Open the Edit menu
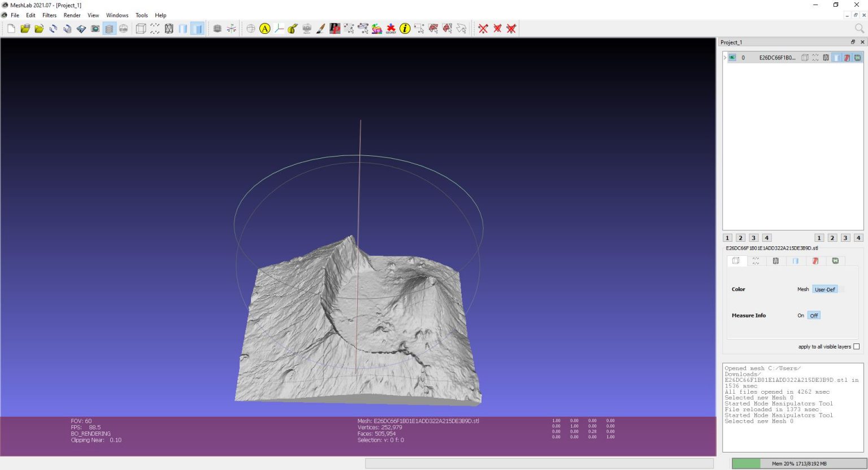The image size is (868, 470). point(31,15)
